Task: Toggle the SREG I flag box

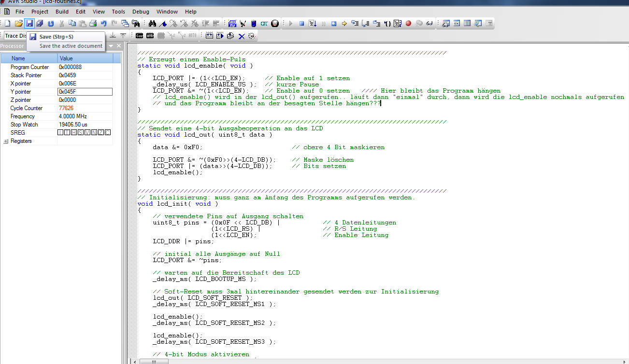Action: click(x=60, y=132)
